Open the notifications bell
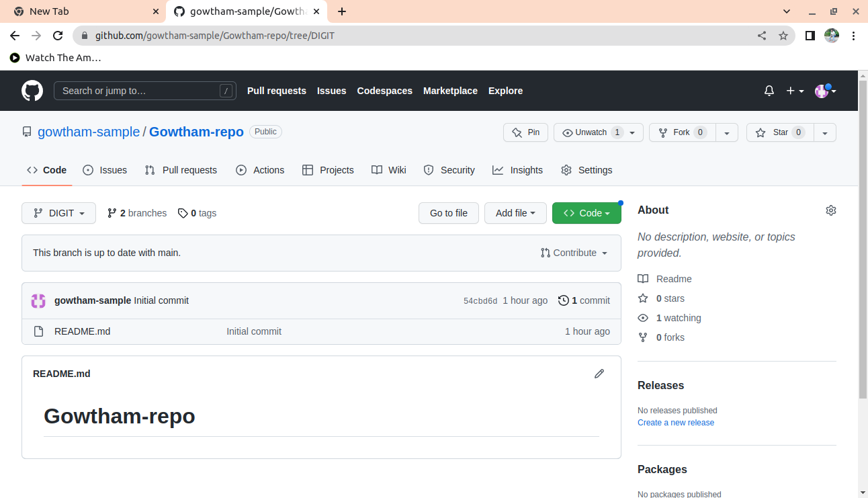The height and width of the screenshot is (498, 868). [769, 91]
